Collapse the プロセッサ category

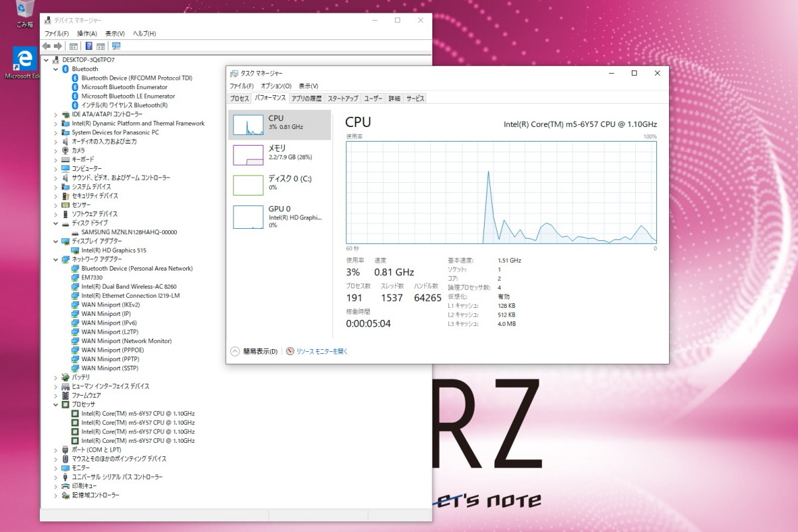[x=56, y=404]
